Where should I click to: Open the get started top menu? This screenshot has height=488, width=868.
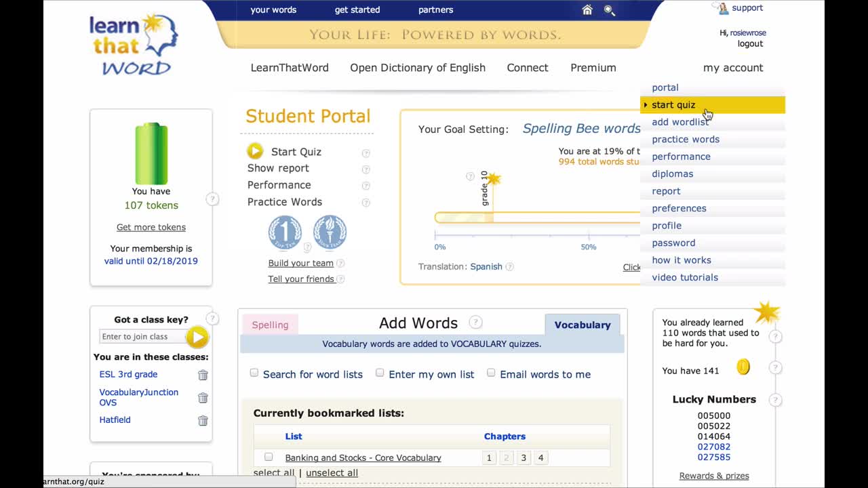357,9
